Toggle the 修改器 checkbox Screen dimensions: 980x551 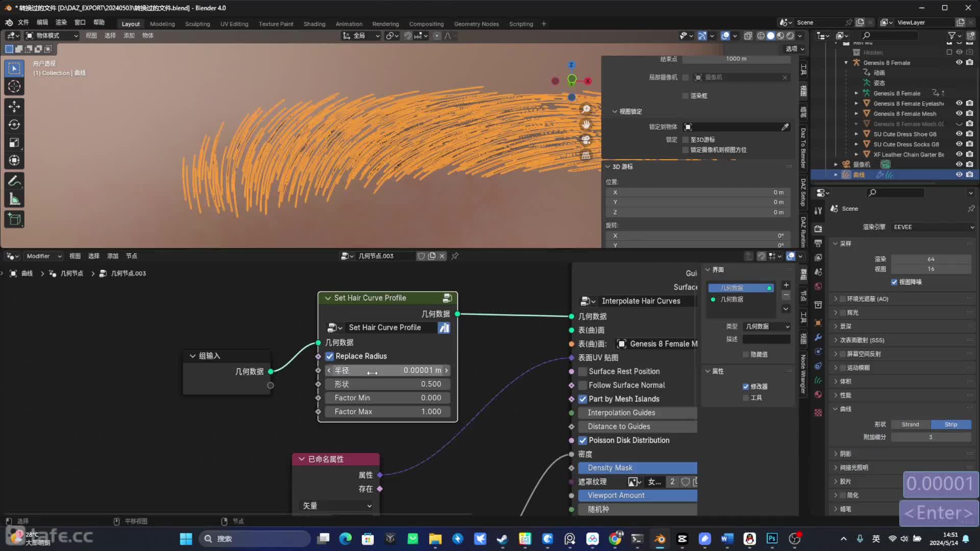pyautogui.click(x=746, y=387)
